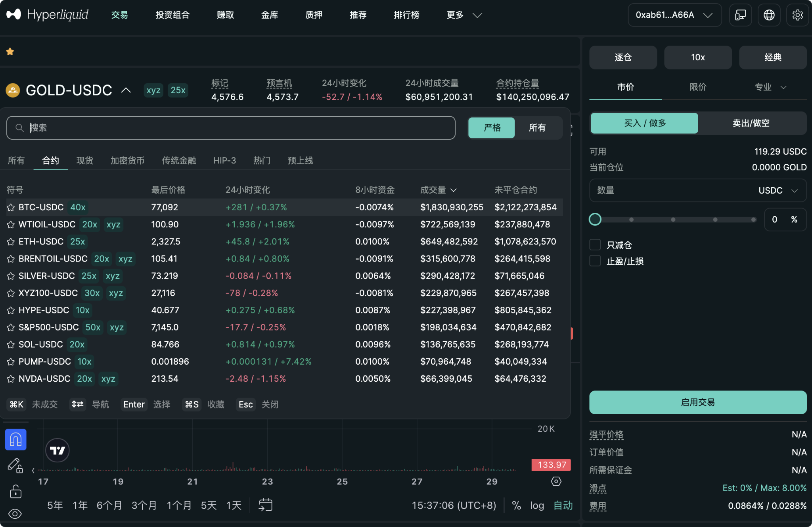Screen dimensions: 812x527
Task: Select the 限价 limit order tab
Action: click(698, 87)
